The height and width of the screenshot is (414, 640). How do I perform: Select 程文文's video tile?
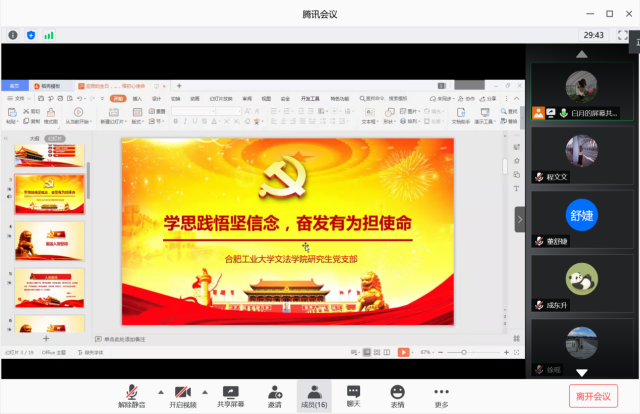pos(582,155)
